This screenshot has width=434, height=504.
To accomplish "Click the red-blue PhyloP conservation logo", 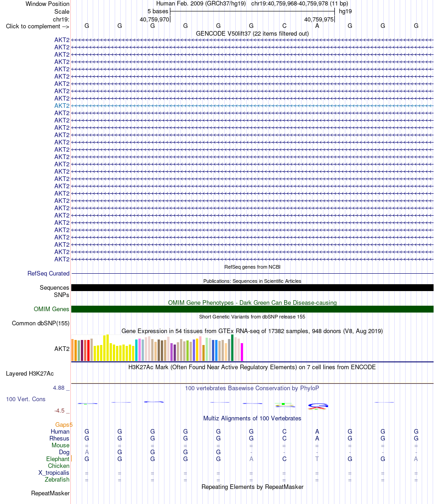I will coord(318,407).
